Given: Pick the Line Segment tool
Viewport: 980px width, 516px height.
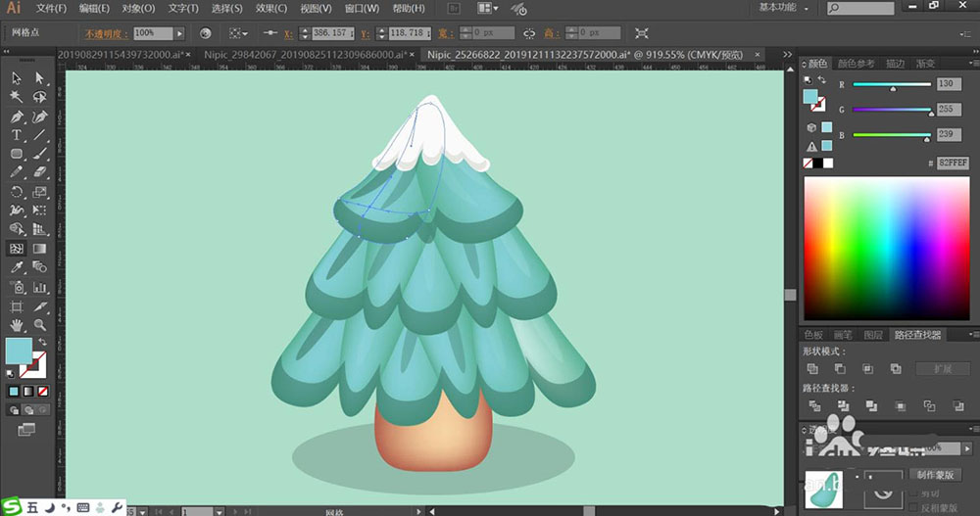Looking at the screenshot, I should click(x=39, y=135).
